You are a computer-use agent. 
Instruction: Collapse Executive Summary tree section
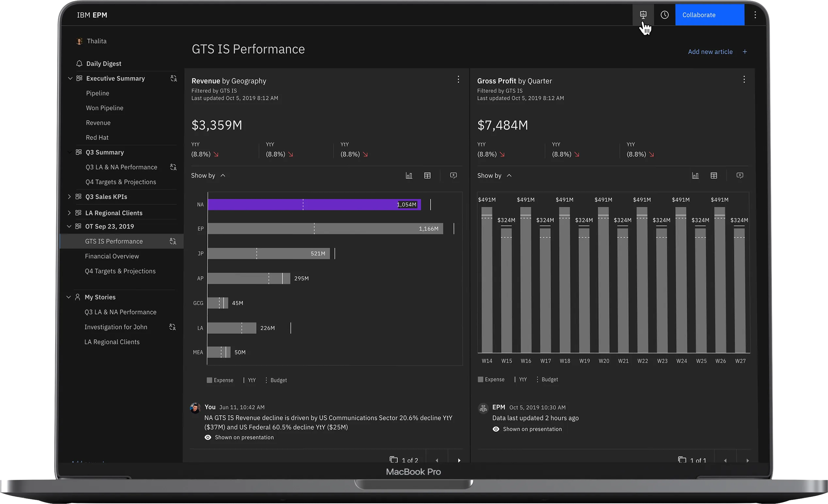pos(70,78)
